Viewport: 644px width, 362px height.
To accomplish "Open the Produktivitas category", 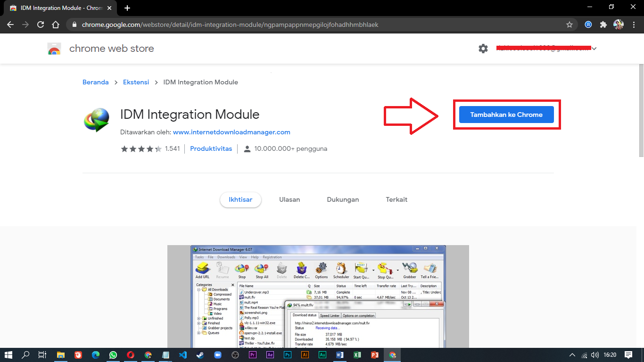I will tap(211, 148).
